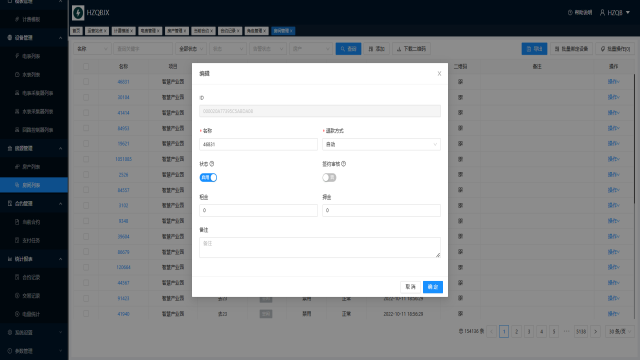Click the 帮助说明 help icon in header
The width and height of the screenshot is (640, 360).
pos(570,13)
